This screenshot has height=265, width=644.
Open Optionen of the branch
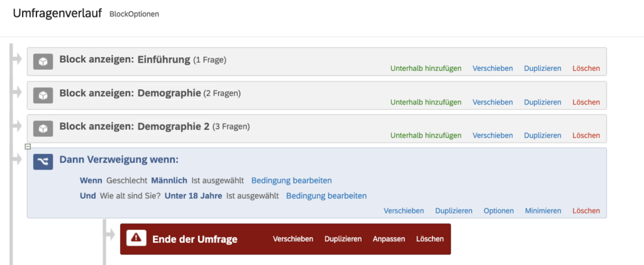(x=499, y=211)
